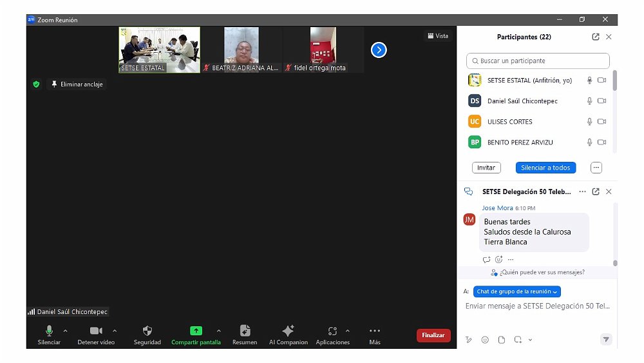
Task: Open the Más menu in toolbar
Action: (375, 331)
